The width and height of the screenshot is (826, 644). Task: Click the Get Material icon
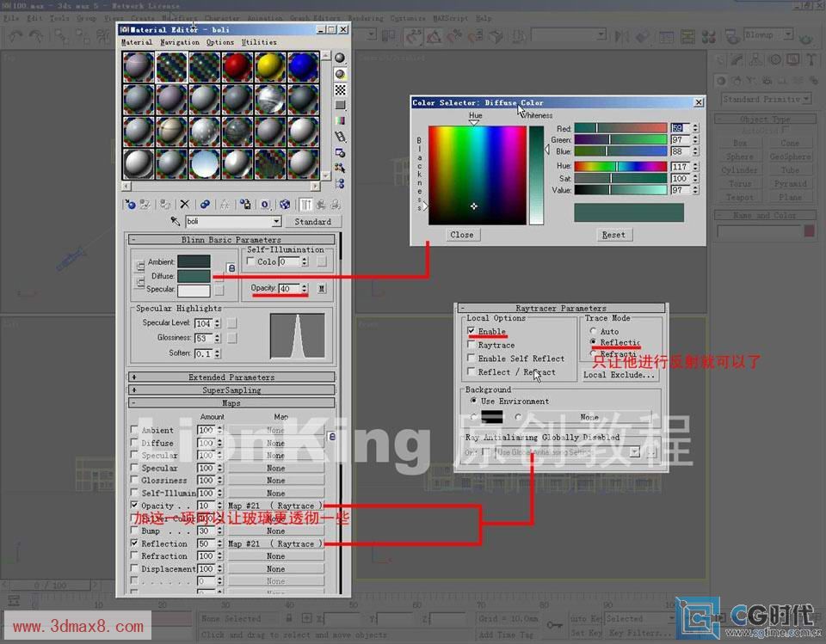coord(130,205)
